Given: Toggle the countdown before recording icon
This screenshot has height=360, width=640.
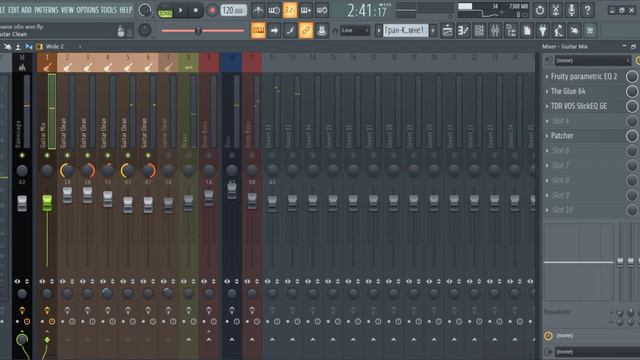Looking at the screenshot, I should (290, 10).
